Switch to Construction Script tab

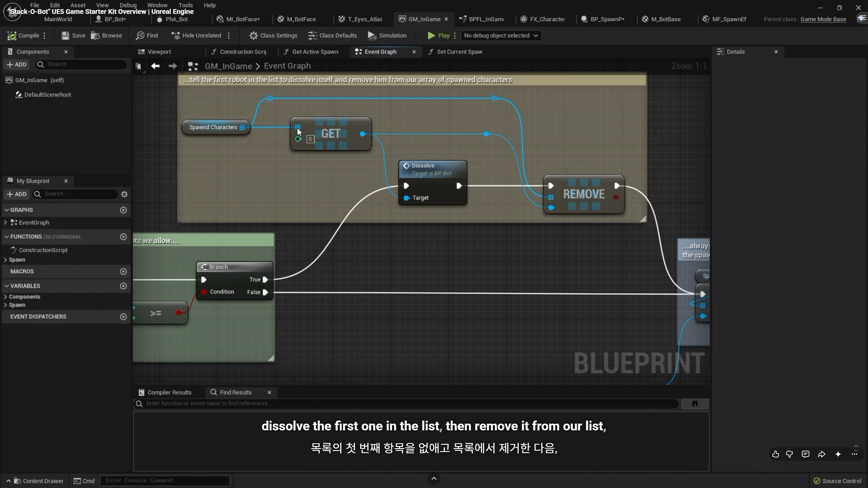(x=243, y=52)
